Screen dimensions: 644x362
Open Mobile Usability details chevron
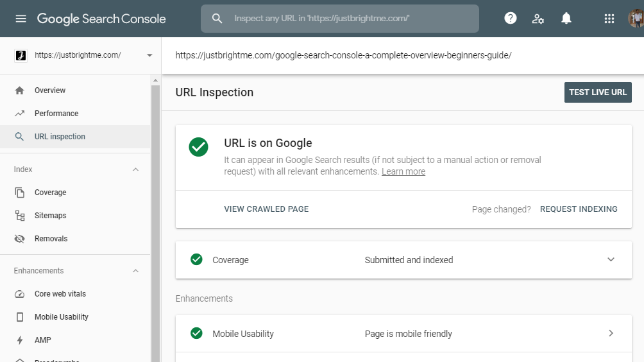tap(611, 333)
